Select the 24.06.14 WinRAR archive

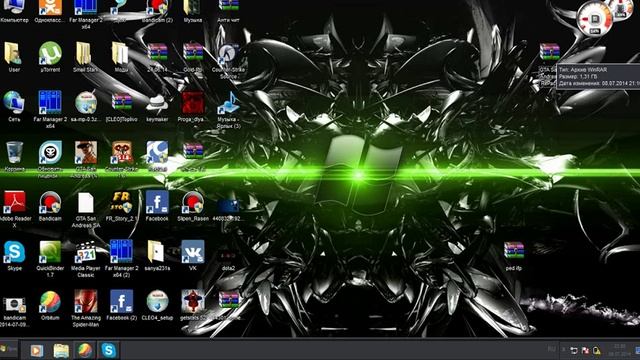pyautogui.click(x=157, y=52)
